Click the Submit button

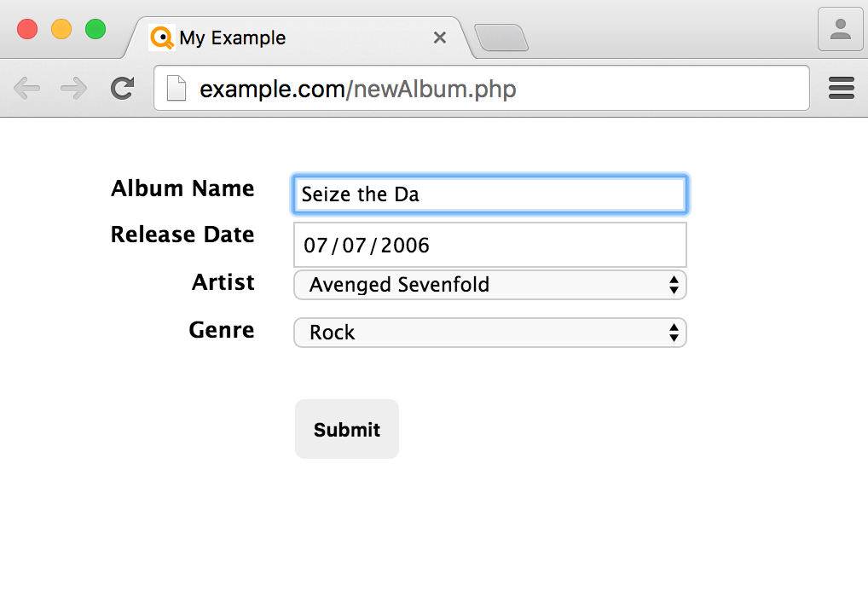[x=346, y=429]
